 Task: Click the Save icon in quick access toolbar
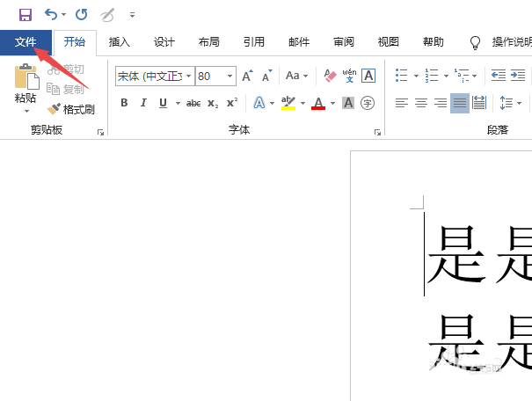pyautogui.click(x=25, y=15)
